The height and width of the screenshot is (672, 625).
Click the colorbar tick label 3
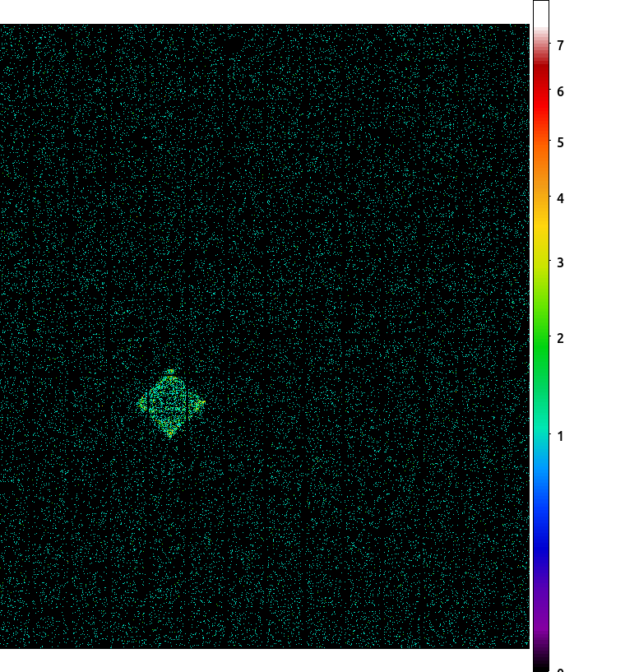(560, 262)
